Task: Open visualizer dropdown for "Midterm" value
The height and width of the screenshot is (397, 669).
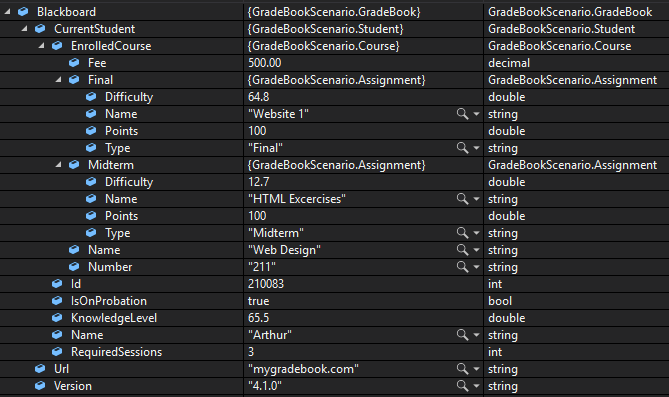Action: coord(476,233)
